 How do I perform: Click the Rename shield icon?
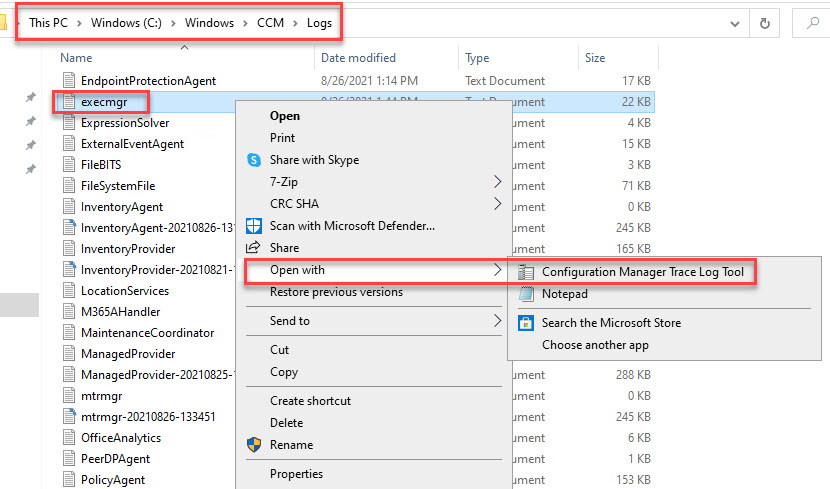[253, 445]
